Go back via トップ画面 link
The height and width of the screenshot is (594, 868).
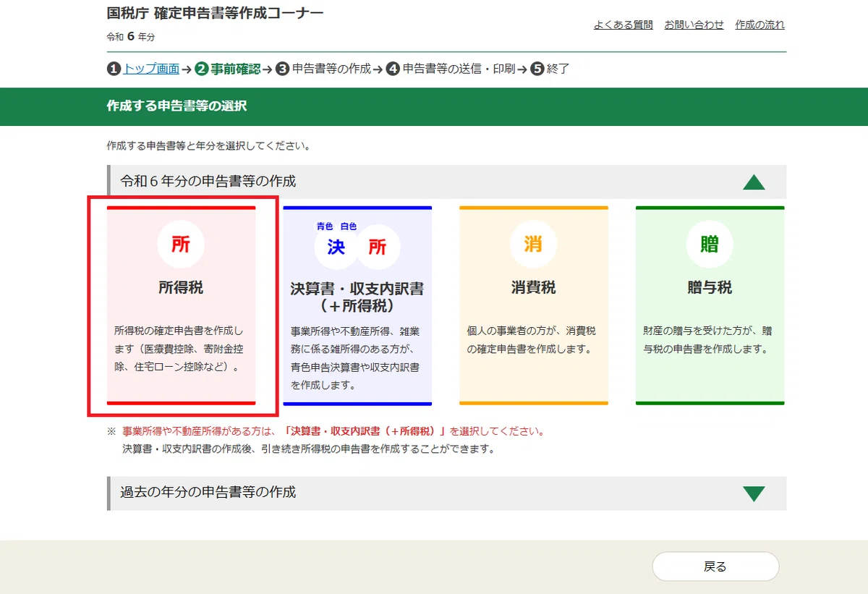(151, 69)
